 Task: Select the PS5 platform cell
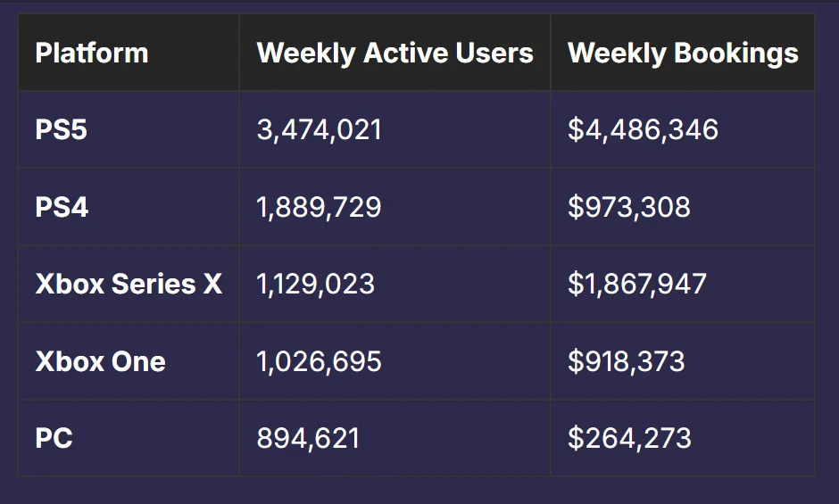click(x=62, y=129)
